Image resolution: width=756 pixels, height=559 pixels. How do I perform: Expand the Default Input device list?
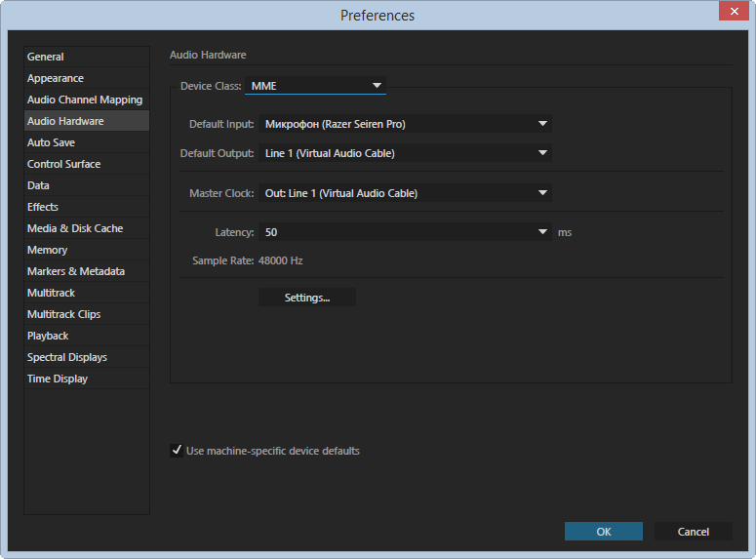click(405, 124)
